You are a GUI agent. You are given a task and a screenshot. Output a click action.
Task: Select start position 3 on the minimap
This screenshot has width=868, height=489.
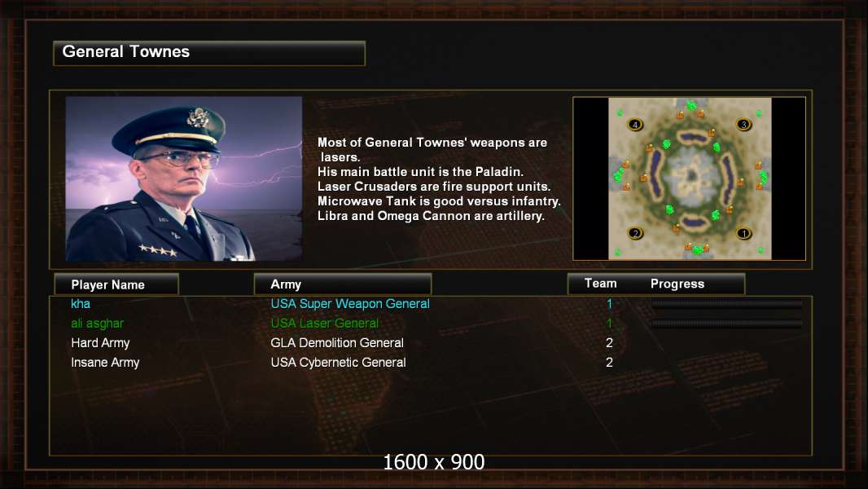click(x=743, y=124)
